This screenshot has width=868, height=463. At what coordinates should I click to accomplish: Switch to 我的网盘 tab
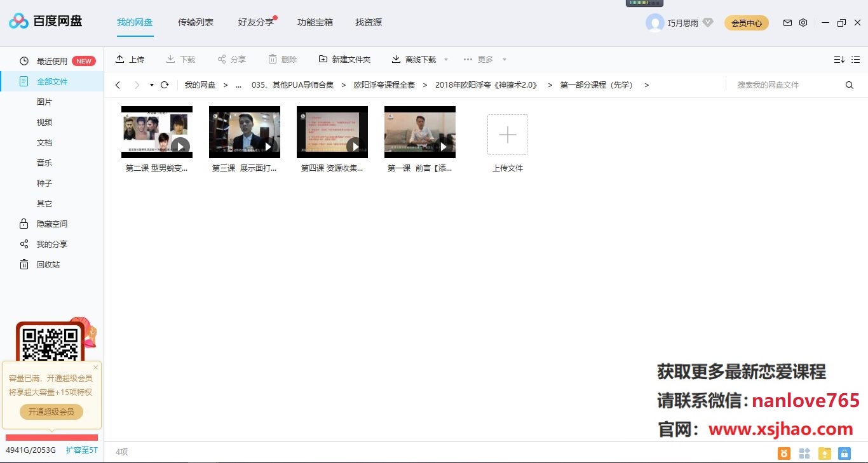[x=135, y=22]
